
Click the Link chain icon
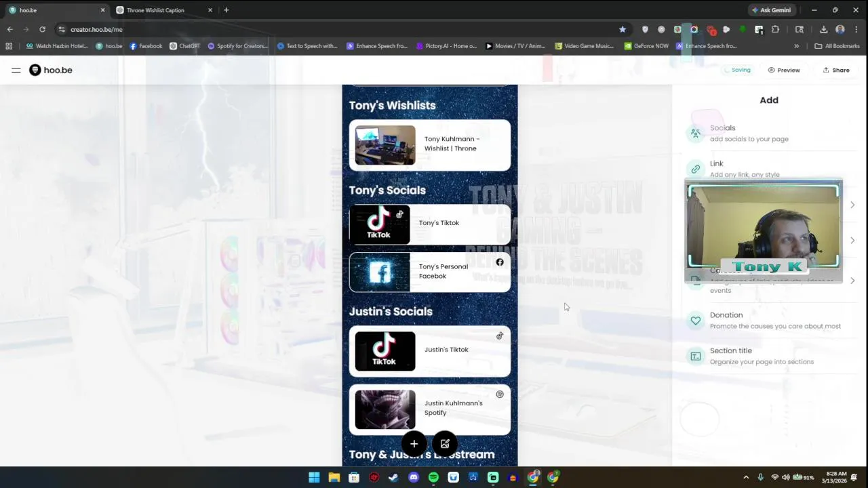click(x=695, y=169)
